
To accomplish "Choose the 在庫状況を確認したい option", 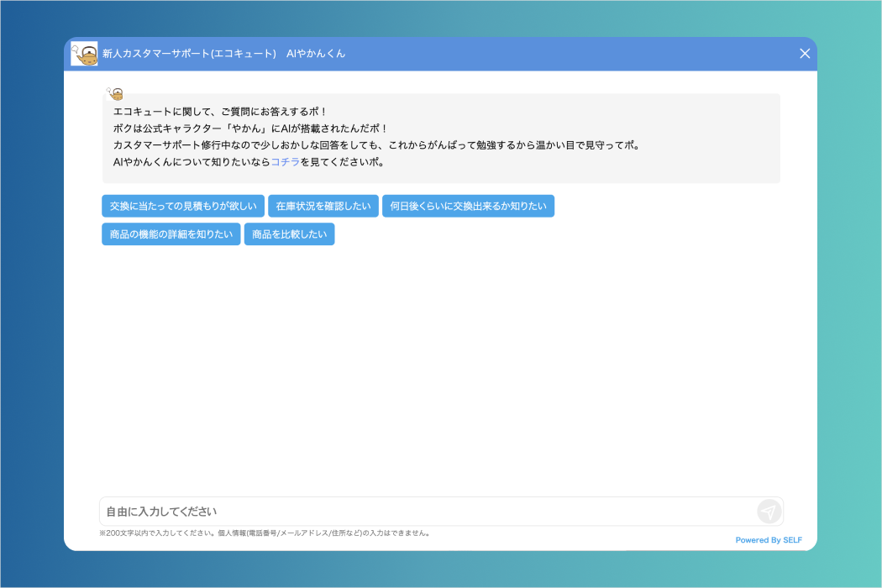I will coord(323,207).
